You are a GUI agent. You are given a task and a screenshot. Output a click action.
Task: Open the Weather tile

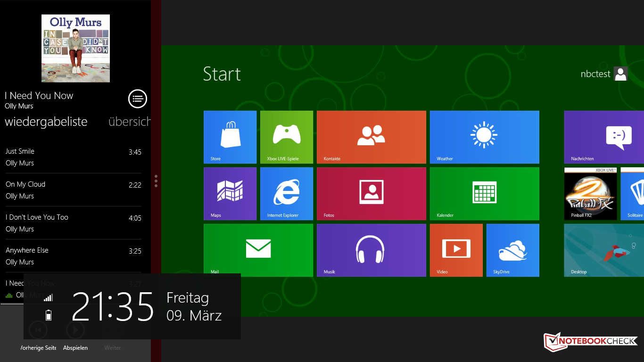(485, 137)
